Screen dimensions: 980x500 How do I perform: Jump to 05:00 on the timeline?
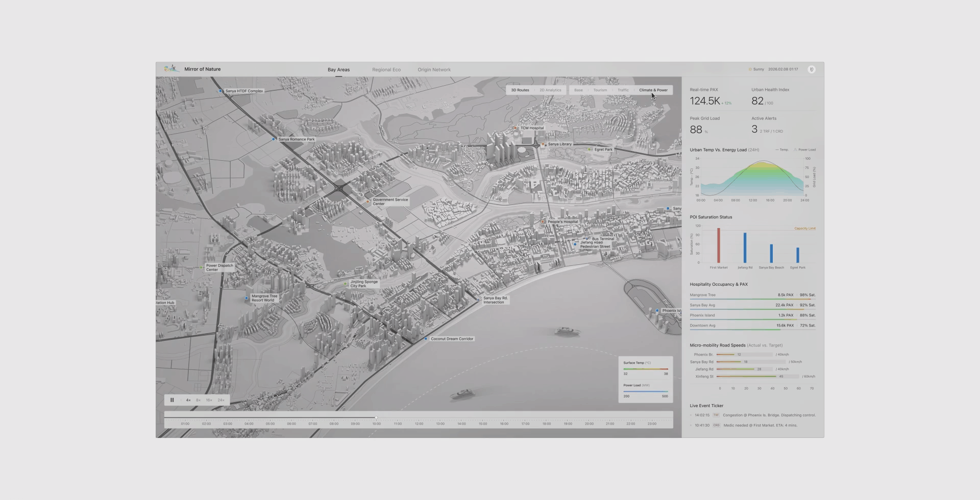(270, 424)
